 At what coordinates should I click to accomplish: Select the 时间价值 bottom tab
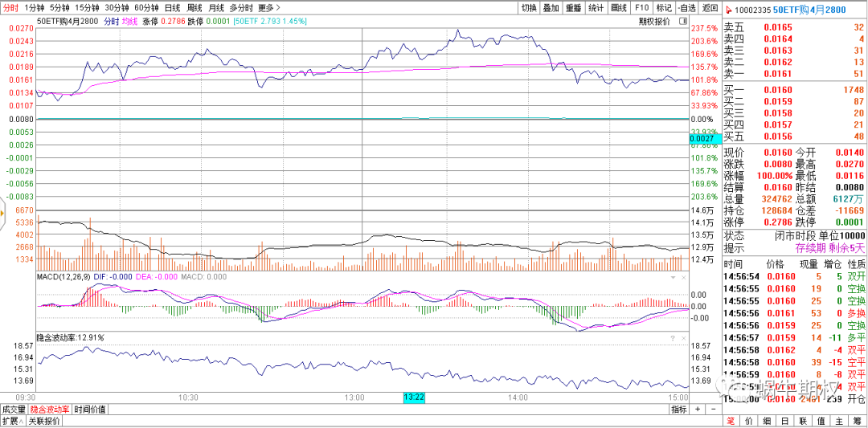coord(91,410)
